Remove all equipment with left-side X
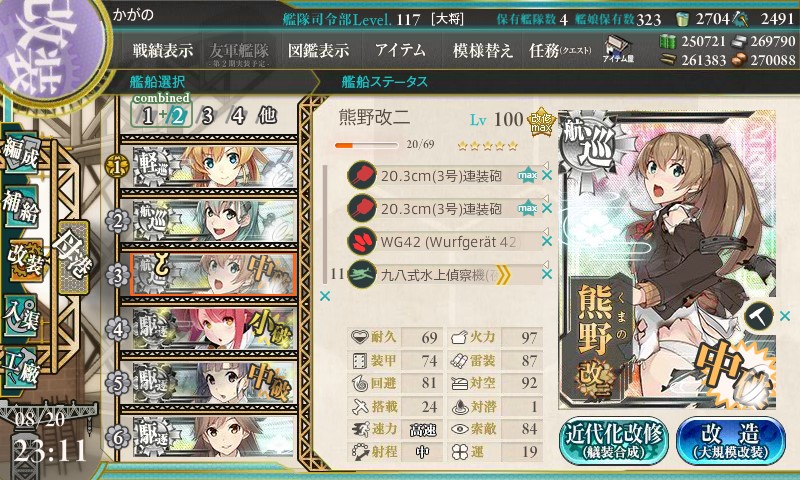The width and height of the screenshot is (800, 480). [x=324, y=296]
